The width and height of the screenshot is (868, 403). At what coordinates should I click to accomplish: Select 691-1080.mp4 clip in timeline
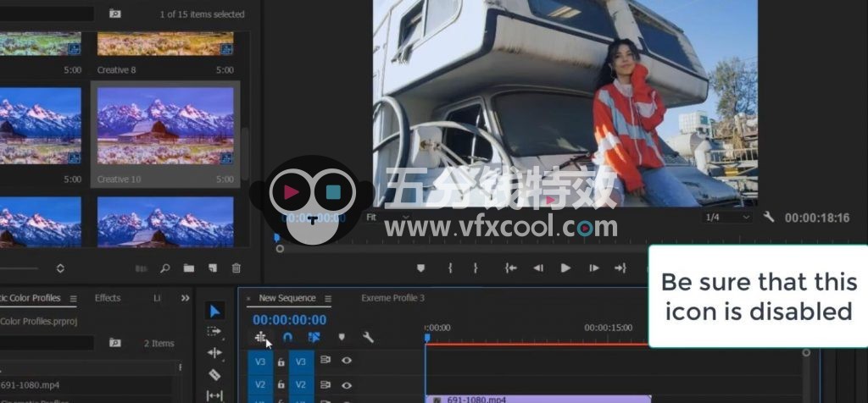[x=538, y=399]
